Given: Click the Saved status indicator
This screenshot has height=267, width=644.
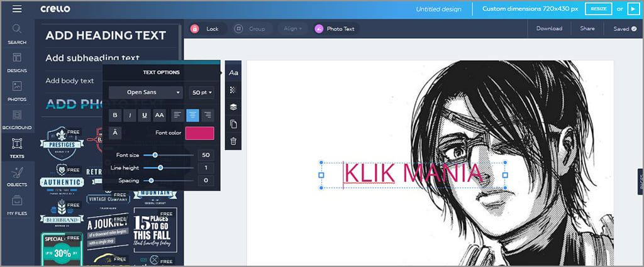Looking at the screenshot, I should pyautogui.click(x=625, y=29).
